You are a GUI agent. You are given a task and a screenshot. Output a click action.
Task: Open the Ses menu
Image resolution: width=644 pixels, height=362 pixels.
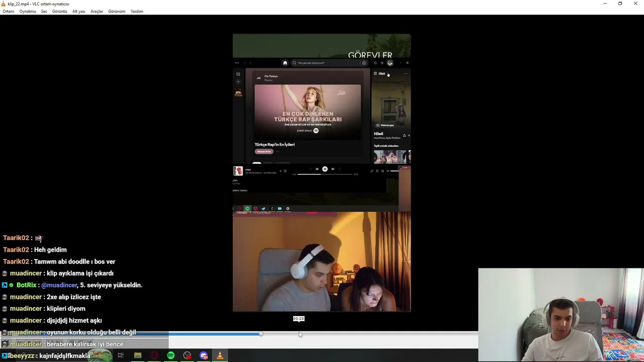(x=44, y=11)
